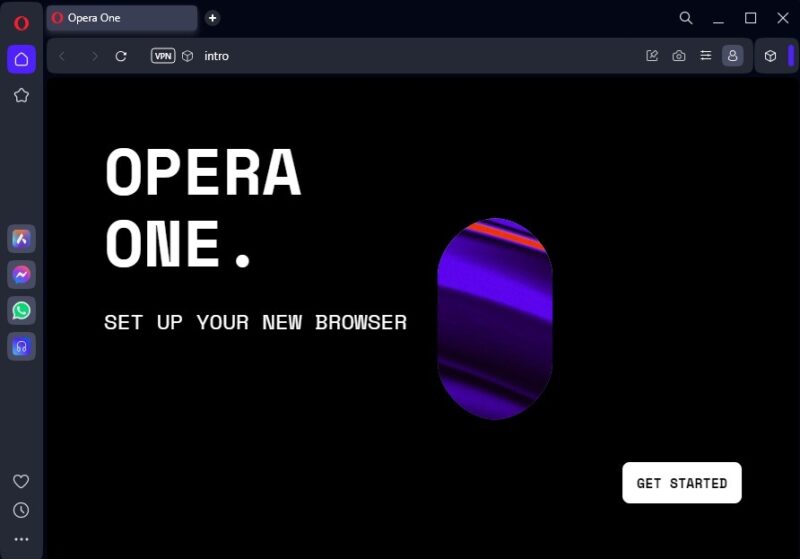The image size is (800, 559).
Task: Select the Opera One tab
Action: coord(122,18)
